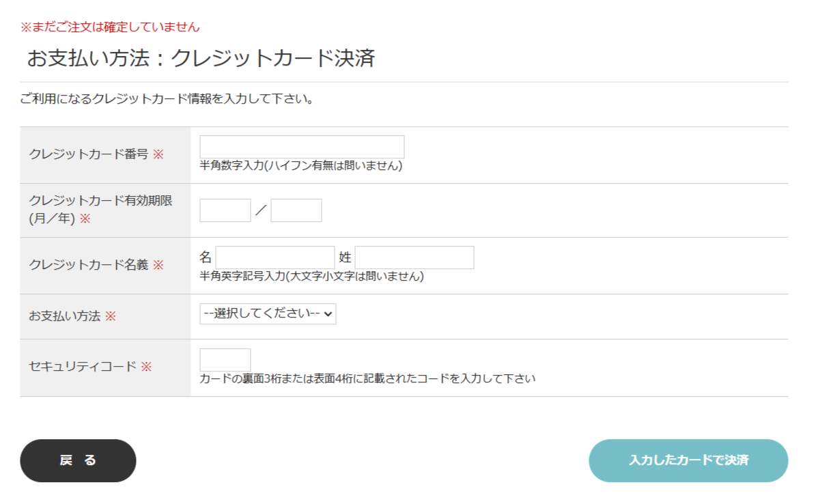Click the お支払い方法：クレジットカード決済 heading
816x504 pixels.
coord(201,59)
